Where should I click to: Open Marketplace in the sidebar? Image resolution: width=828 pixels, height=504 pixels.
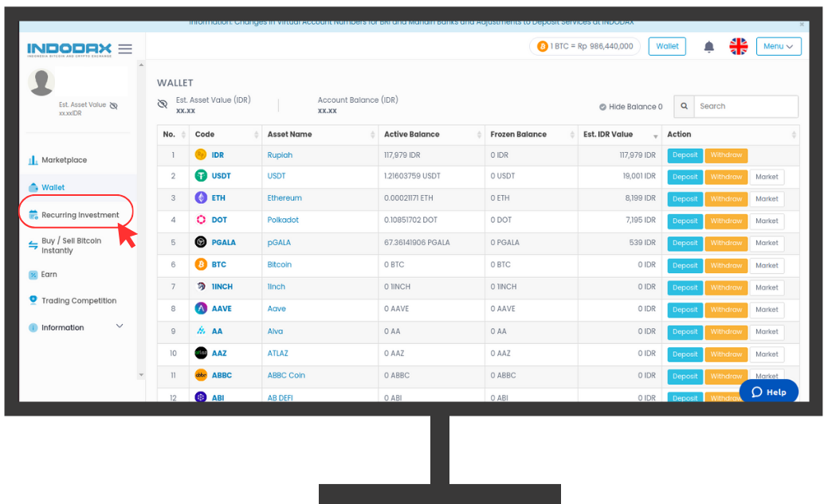(x=64, y=160)
